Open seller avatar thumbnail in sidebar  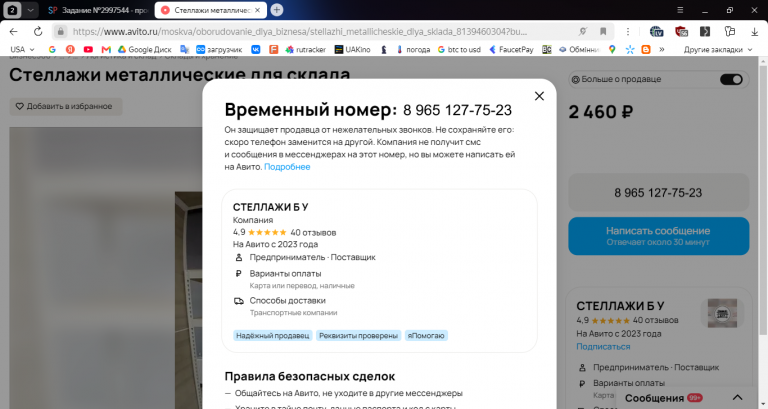click(x=722, y=313)
